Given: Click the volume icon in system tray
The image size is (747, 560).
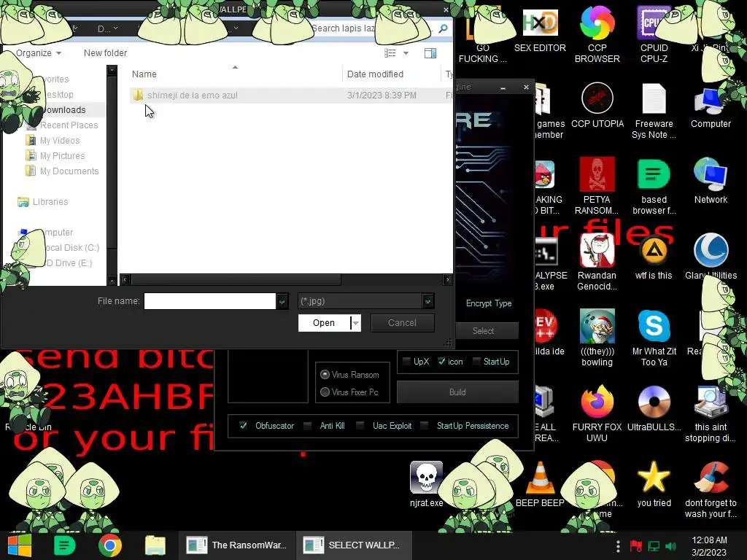Looking at the screenshot, I should coord(671,546).
